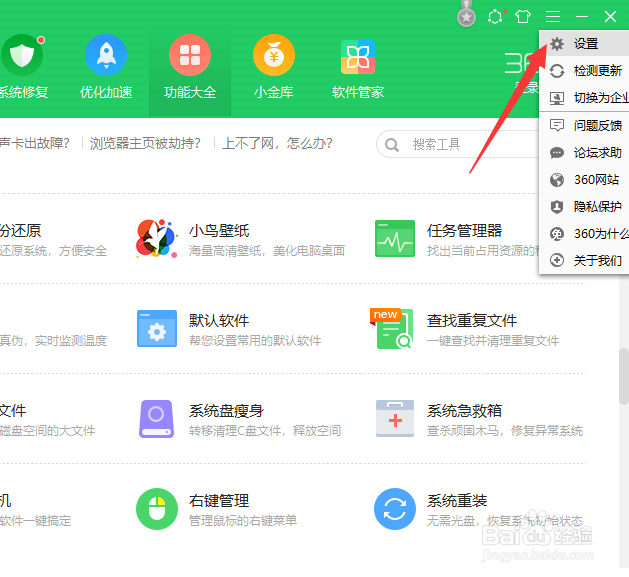Select 隐私保护 menu entry
The height and width of the screenshot is (577, 629).
click(584, 206)
